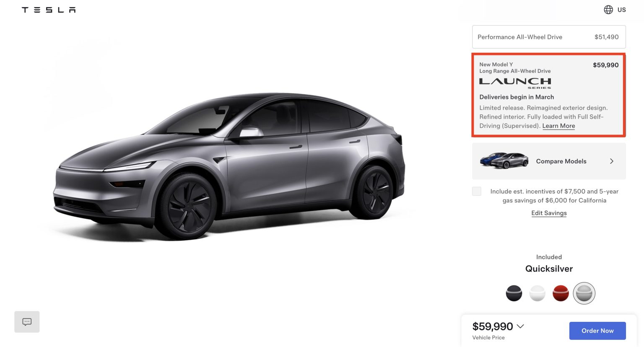This screenshot has width=644, height=347.
Task: Choose the Quicksilver paint swatch
Action: 584,293
